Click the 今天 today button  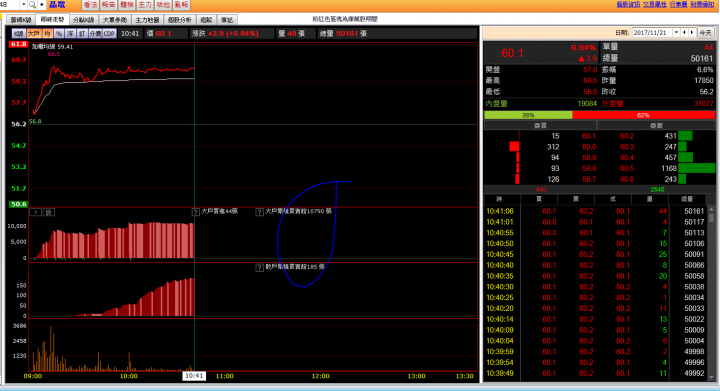(x=705, y=33)
